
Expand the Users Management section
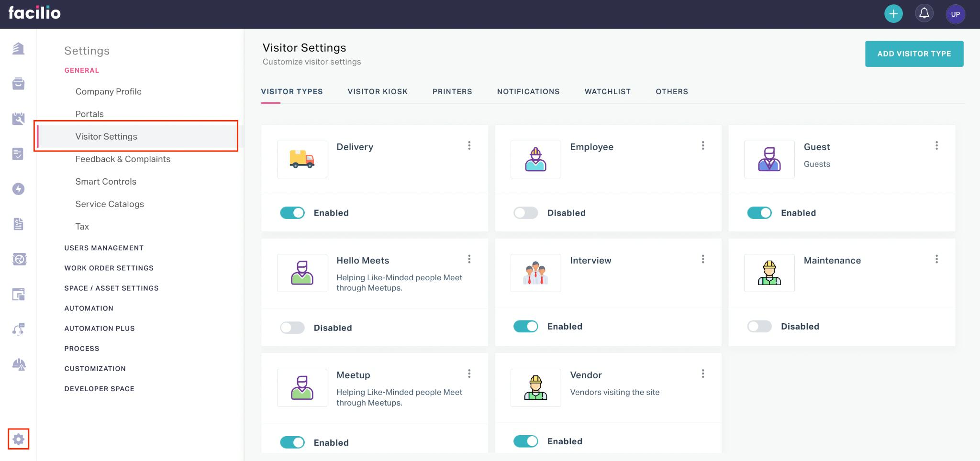pos(104,248)
